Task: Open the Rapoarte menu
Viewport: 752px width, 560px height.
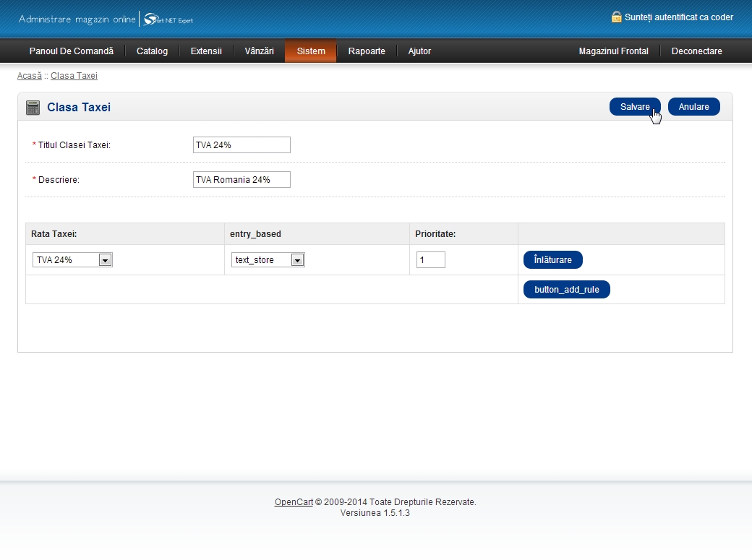Action: click(367, 51)
